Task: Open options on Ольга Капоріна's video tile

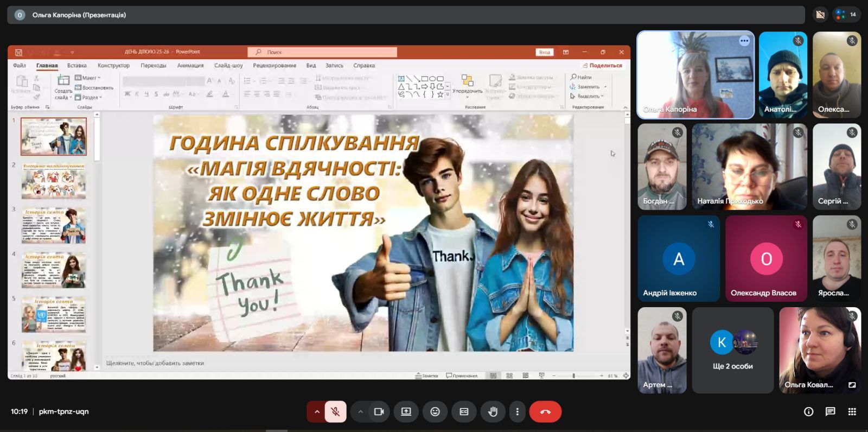Action: tap(744, 41)
